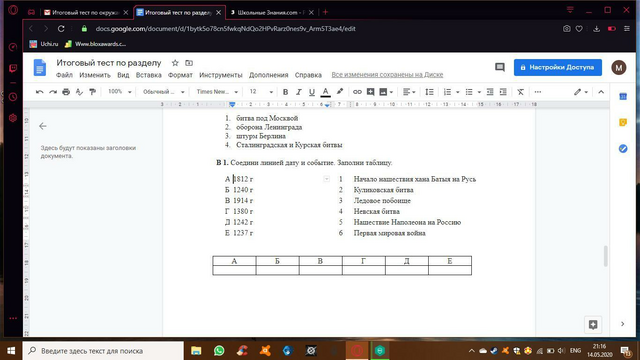
Task: Toggle italic formatting
Action: pyautogui.click(x=298, y=92)
